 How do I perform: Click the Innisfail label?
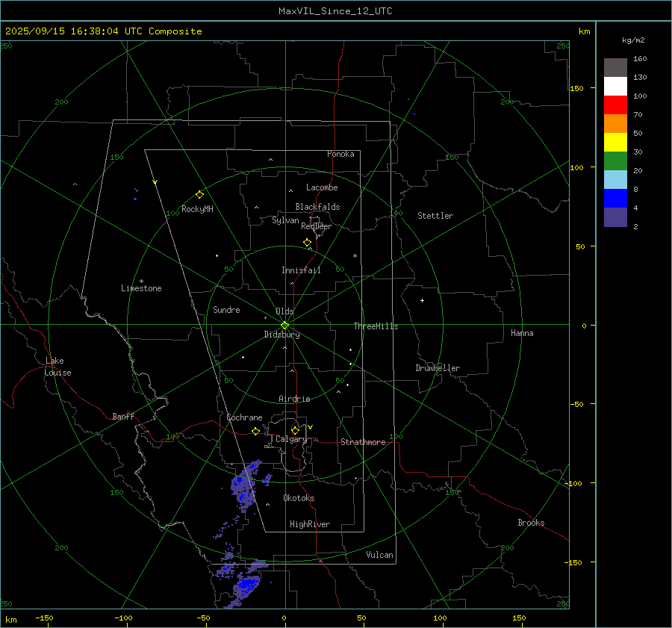(301, 270)
